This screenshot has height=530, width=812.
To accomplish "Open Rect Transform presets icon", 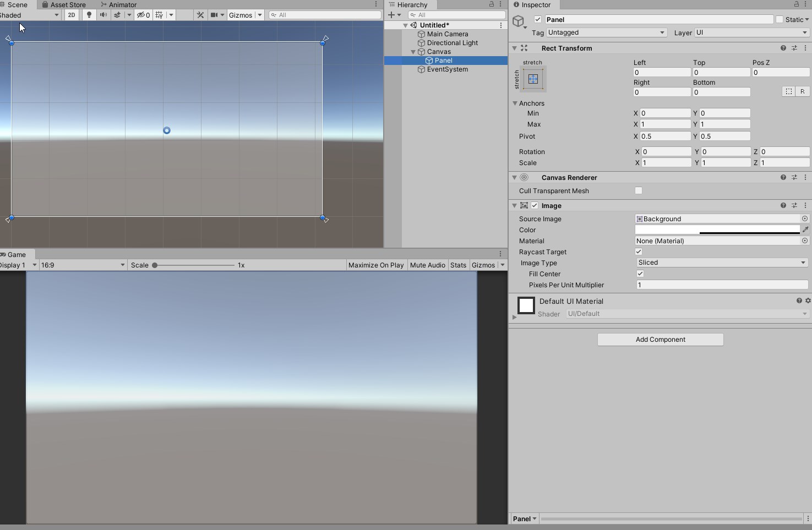I will [x=794, y=48].
